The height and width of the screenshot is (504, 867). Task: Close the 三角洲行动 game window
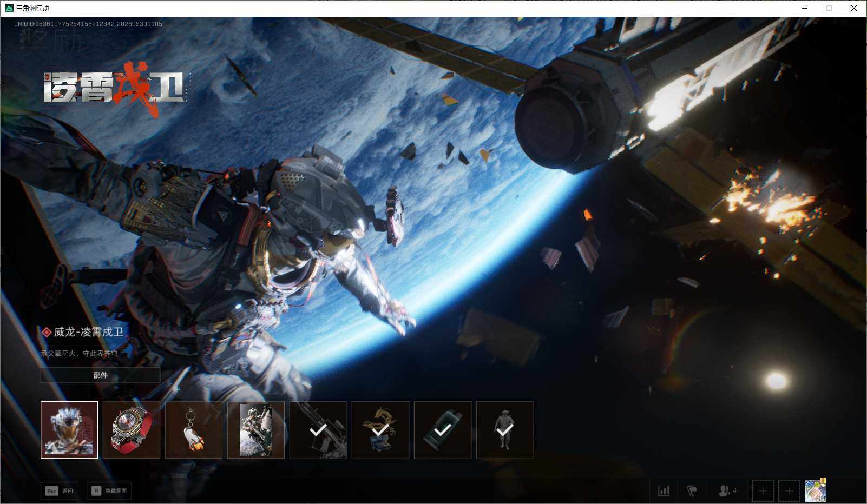[x=854, y=8]
